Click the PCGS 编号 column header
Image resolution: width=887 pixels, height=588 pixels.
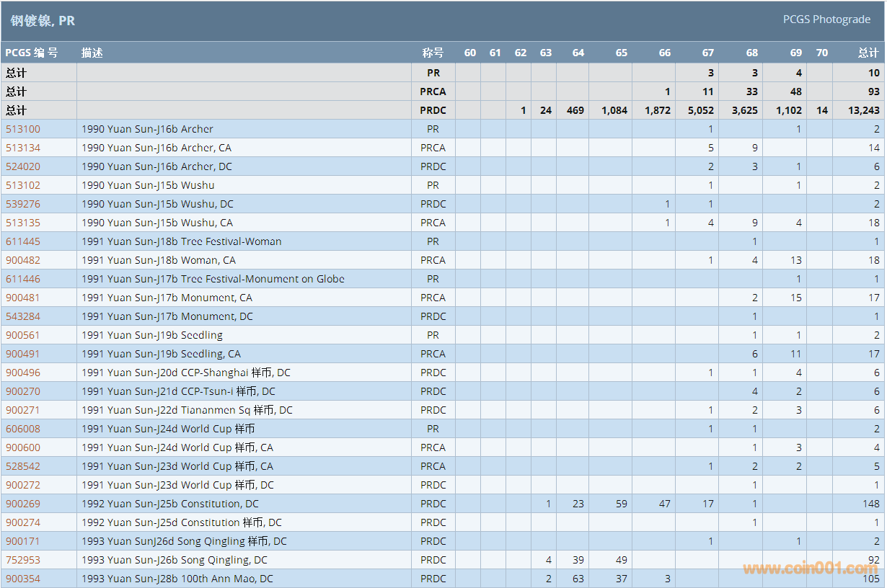(x=32, y=53)
